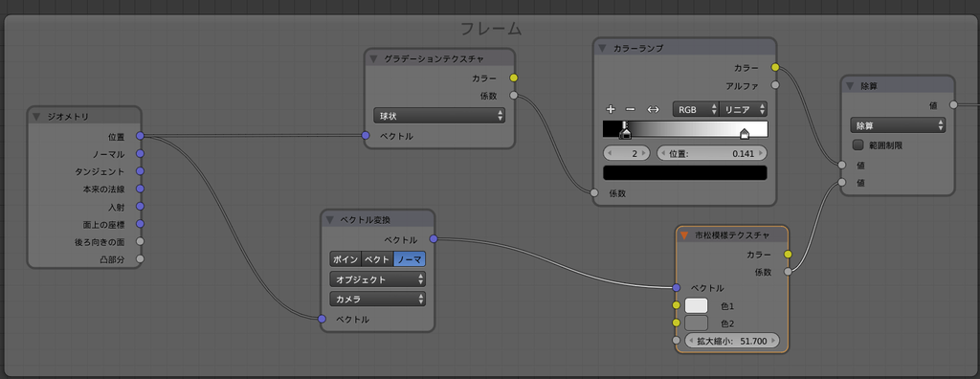Click the 除算 node 値 output socket
Viewport: 980px width, 379px height.
click(x=954, y=105)
